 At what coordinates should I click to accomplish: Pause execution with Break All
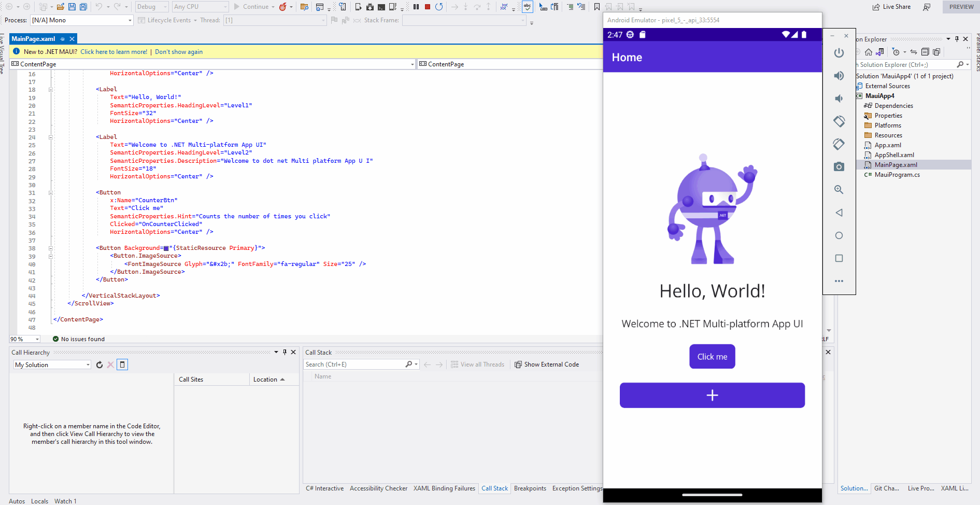tap(417, 7)
